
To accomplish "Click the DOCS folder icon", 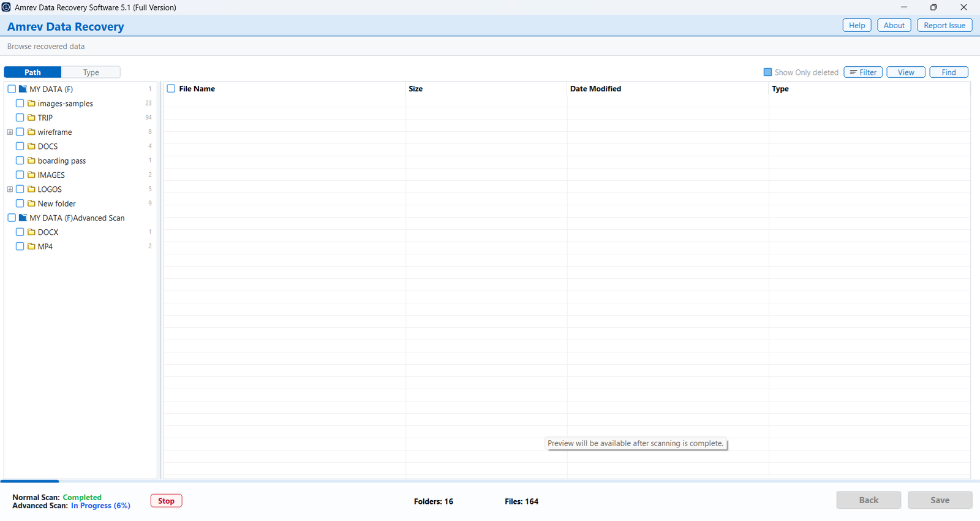I will pyautogui.click(x=31, y=146).
